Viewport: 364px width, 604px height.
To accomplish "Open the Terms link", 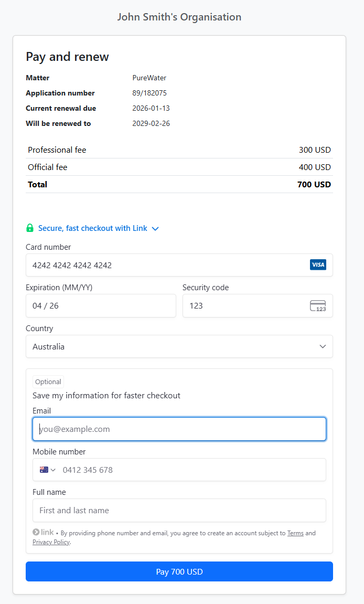I will [295, 533].
